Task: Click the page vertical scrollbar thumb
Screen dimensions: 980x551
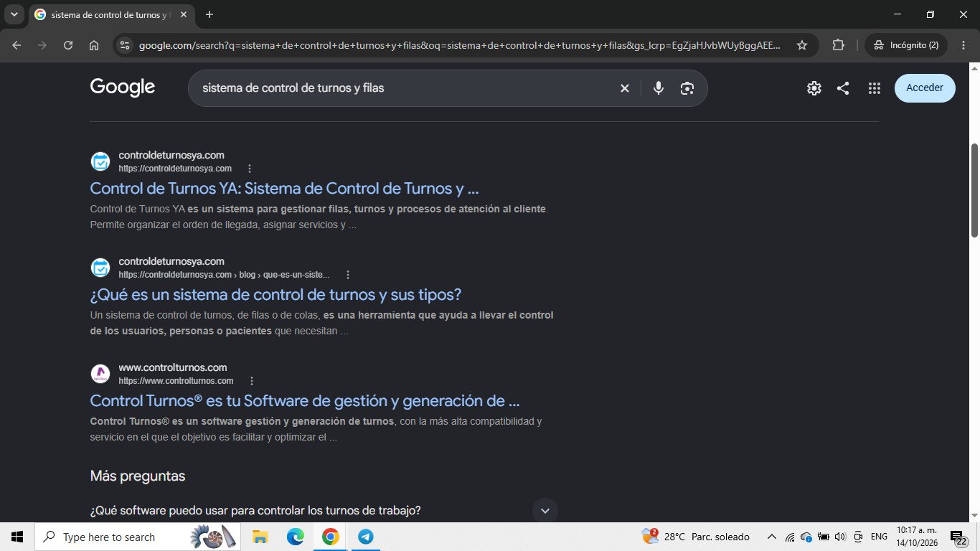Action: pyautogui.click(x=974, y=190)
